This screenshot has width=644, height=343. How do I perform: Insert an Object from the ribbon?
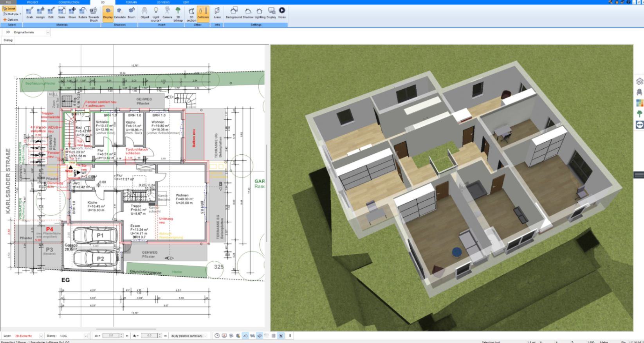[x=145, y=13]
